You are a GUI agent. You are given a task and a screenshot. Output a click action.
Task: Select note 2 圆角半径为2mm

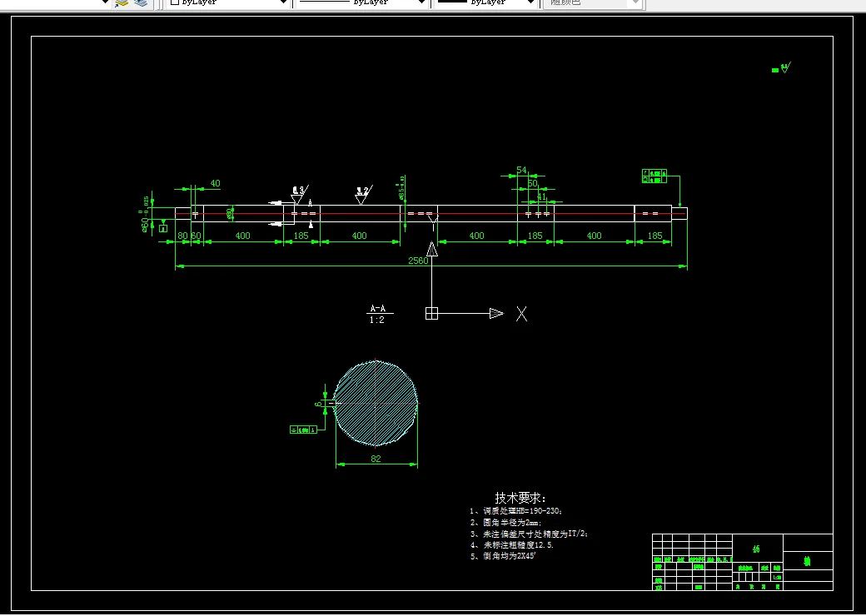coord(506,522)
